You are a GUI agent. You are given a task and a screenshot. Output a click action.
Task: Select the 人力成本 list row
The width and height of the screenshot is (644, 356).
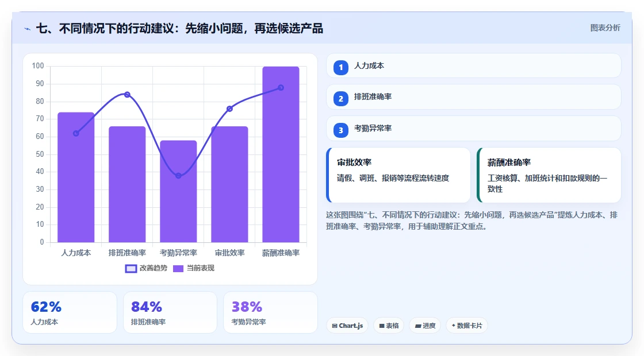(x=473, y=65)
